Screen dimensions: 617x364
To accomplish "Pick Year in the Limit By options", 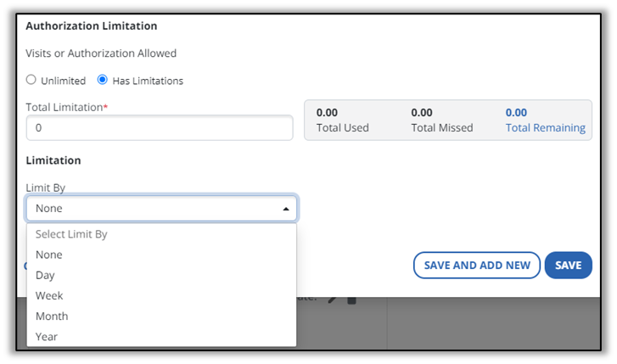I will 47,336.
